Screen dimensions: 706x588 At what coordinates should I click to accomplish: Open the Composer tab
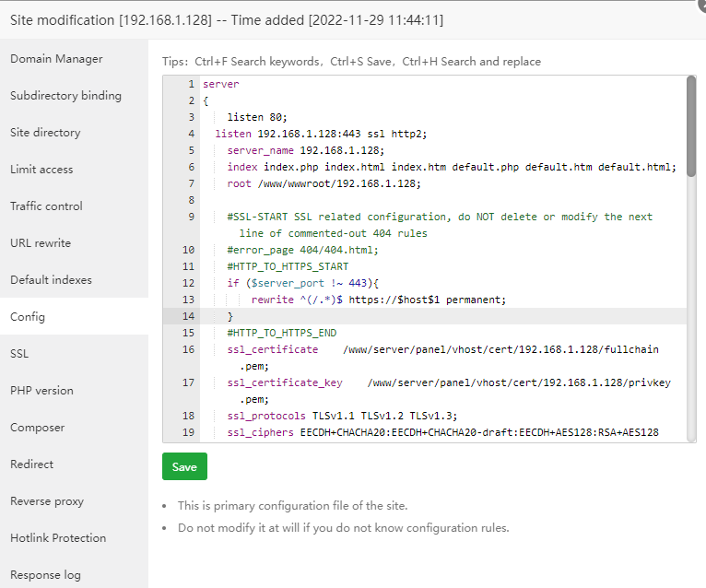pyautogui.click(x=38, y=428)
